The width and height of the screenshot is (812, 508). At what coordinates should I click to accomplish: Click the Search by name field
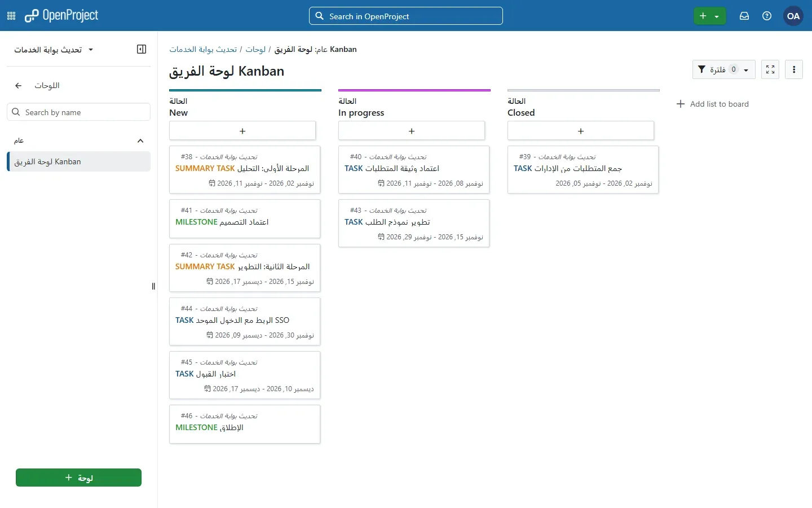pos(79,112)
